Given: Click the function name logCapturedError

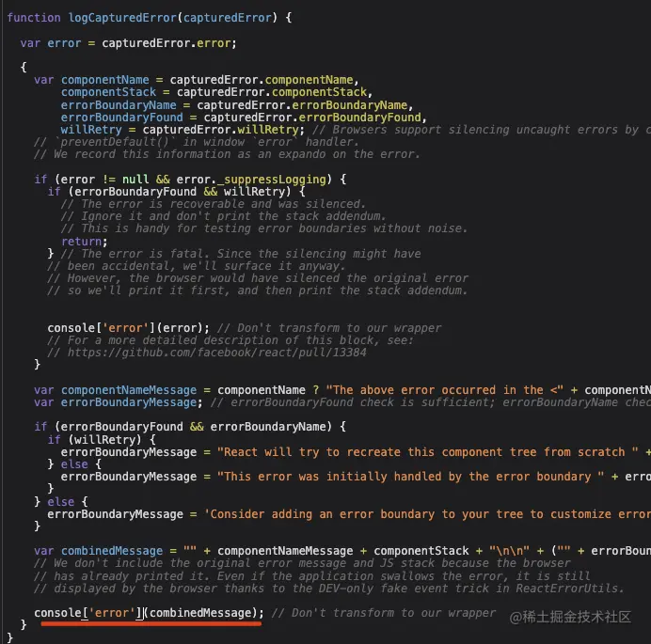Looking at the screenshot, I should point(122,18).
